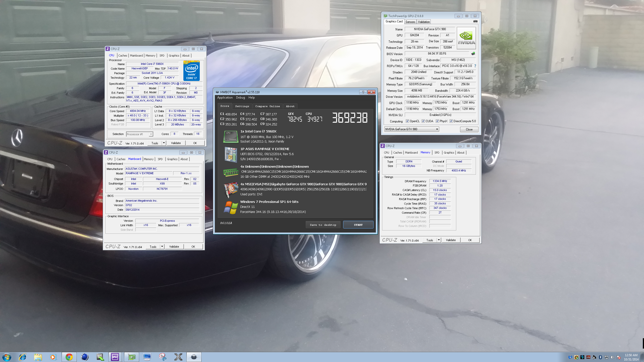
Task: Click the Aquamark total score 369238
Action: (350, 118)
